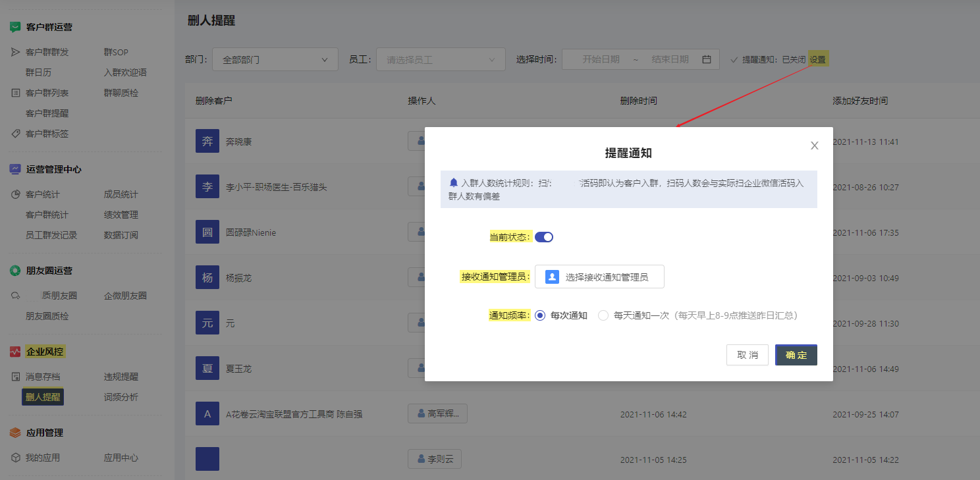Screen dimensions: 980x480
Task: Open the 员工 请选择员工 dropdown
Action: coord(441,59)
